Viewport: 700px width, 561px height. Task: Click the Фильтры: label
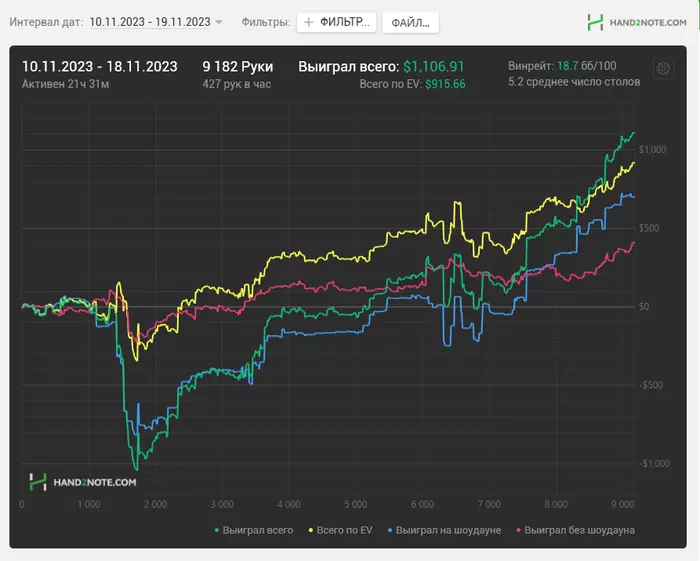(x=266, y=22)
